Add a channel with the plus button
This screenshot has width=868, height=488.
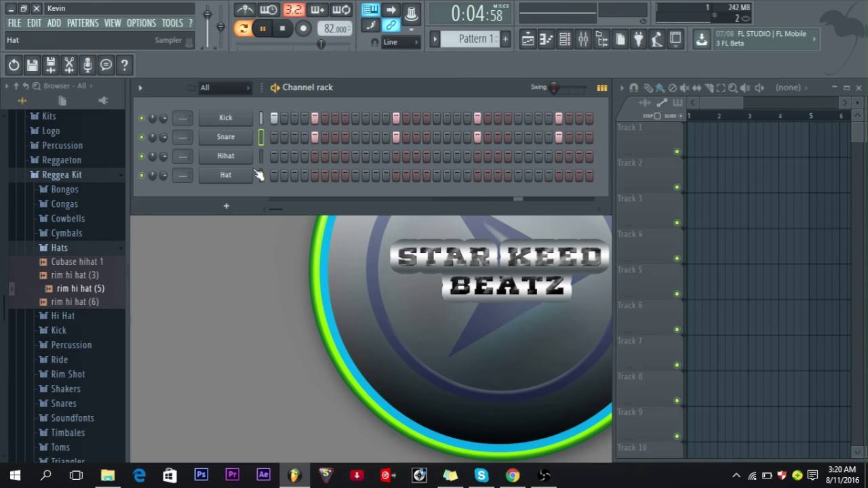(226, 206)
